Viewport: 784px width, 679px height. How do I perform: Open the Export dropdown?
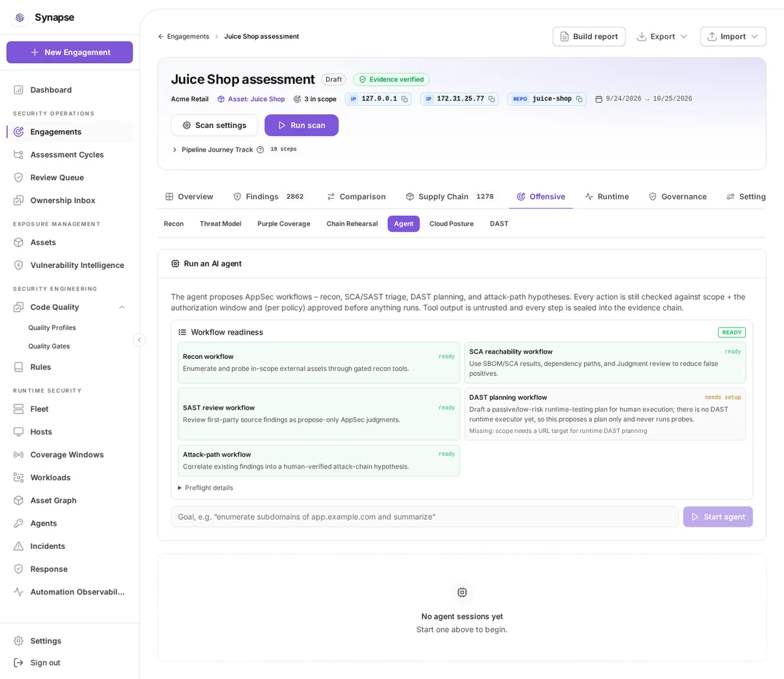point(662,37)
